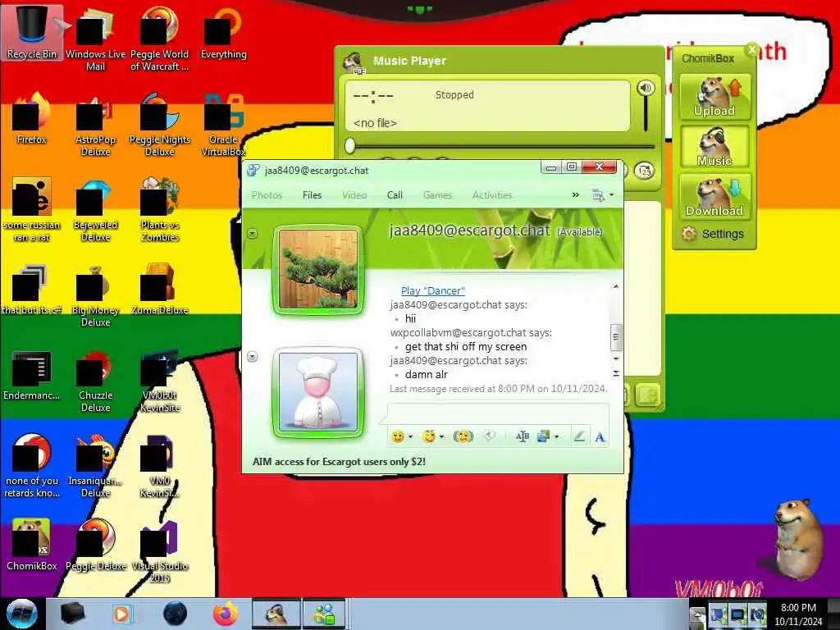Open Firefox desktop shortcut

tap(32, 119)
